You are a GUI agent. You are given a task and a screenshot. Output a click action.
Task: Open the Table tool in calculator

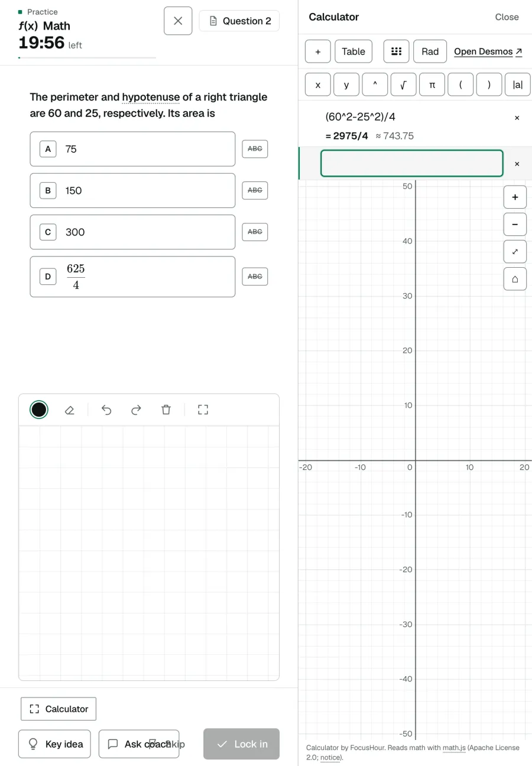353,51
